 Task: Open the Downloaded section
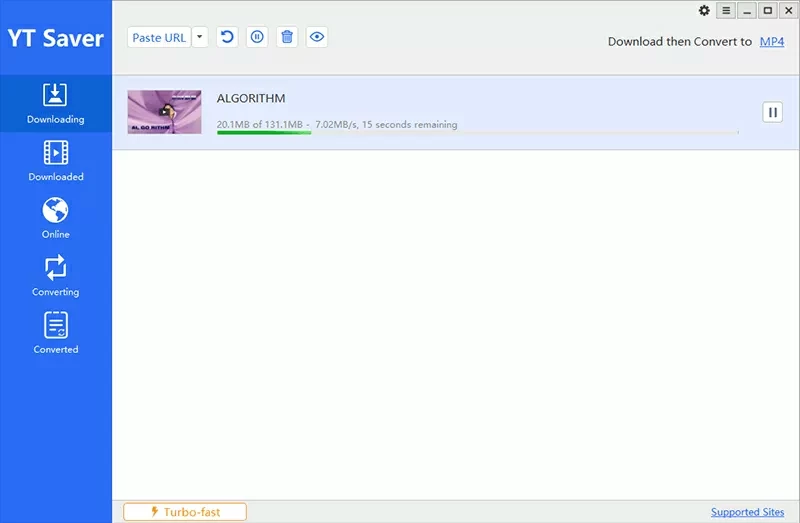56,161
